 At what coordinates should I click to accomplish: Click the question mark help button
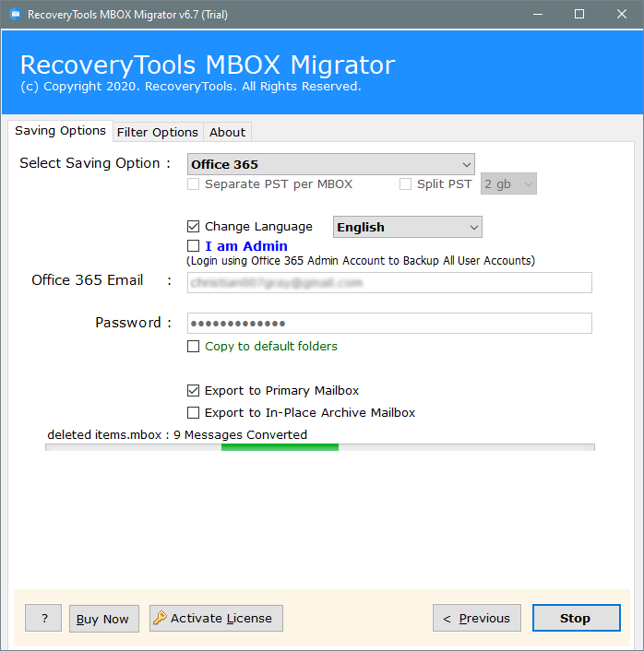click(x=43, y=618)
